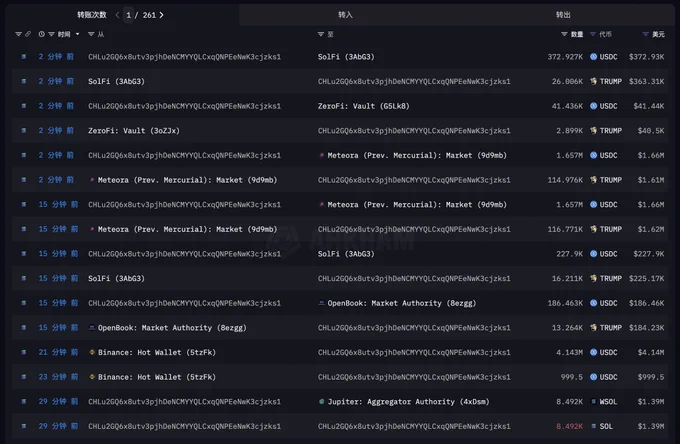Open recipient address CHLu2GQ6x on the SOL row
680x444 pixels.
(x=414, y=427)
